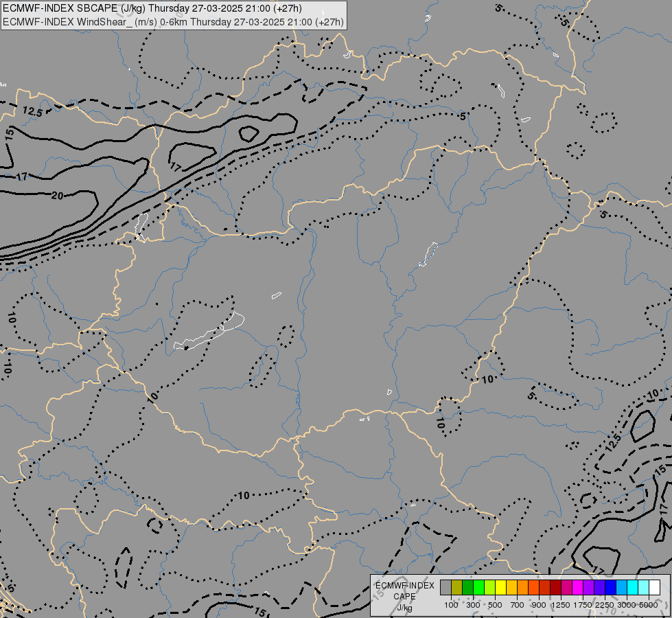Select the gray swatch in the CAPE legend
672x618 pixels.
[445, 588]
